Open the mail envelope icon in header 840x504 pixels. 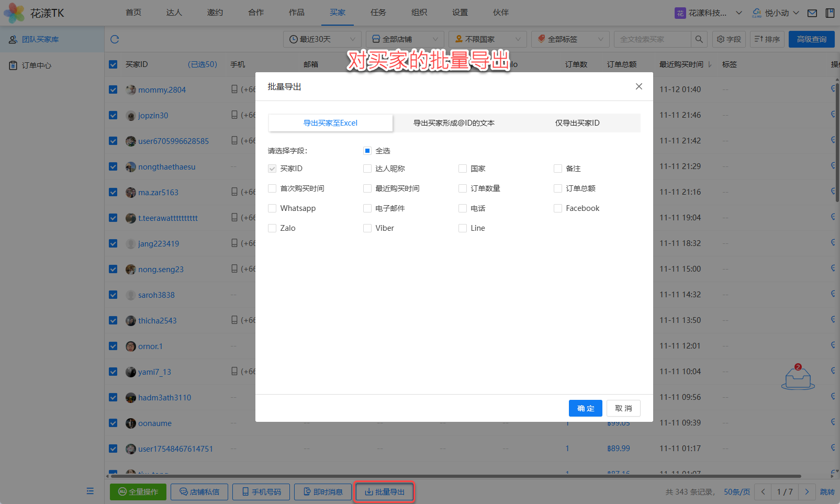[x=812, y=13]
